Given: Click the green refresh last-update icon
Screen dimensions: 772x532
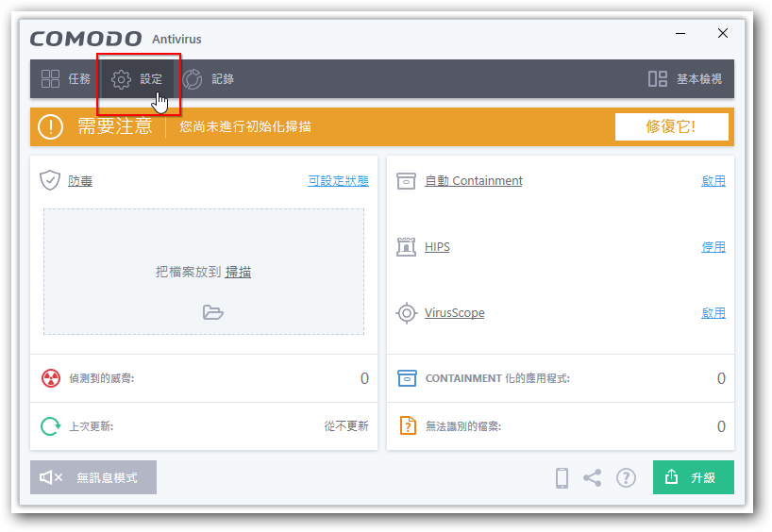Looking at the screenshot, I should click(51, 426).
